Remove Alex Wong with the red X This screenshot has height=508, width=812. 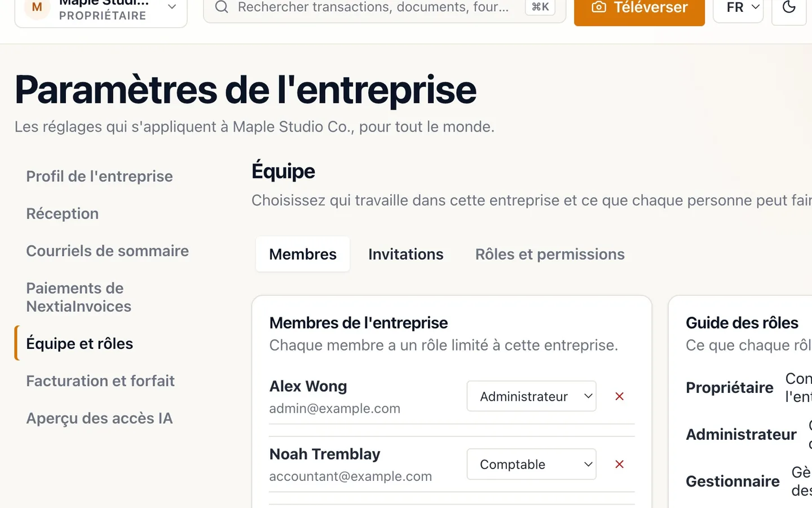619,396
